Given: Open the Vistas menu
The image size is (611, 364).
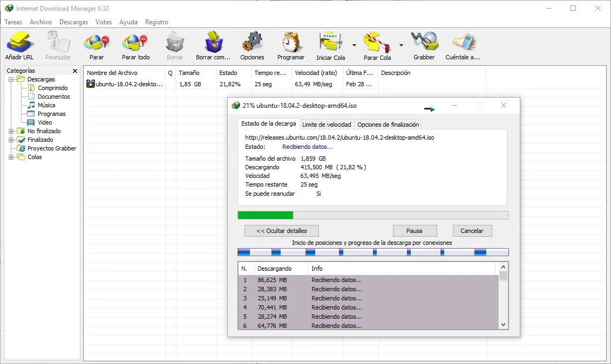Looking at the screenshot, I should pos(104,22).
